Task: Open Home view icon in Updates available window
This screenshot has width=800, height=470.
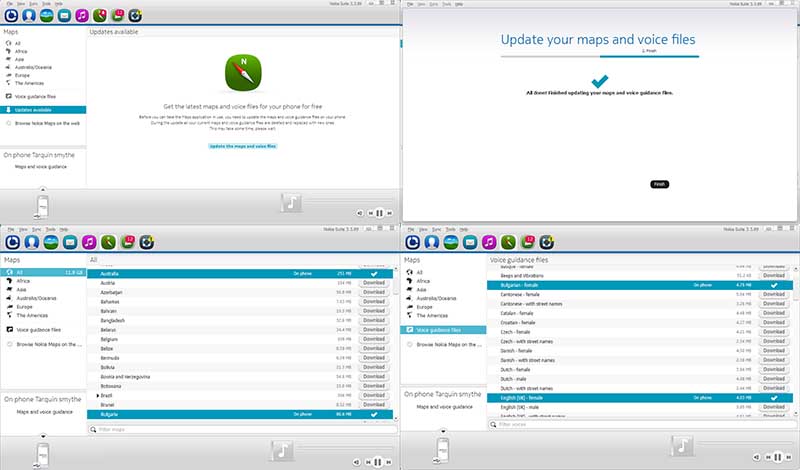Action: [12, 16]
